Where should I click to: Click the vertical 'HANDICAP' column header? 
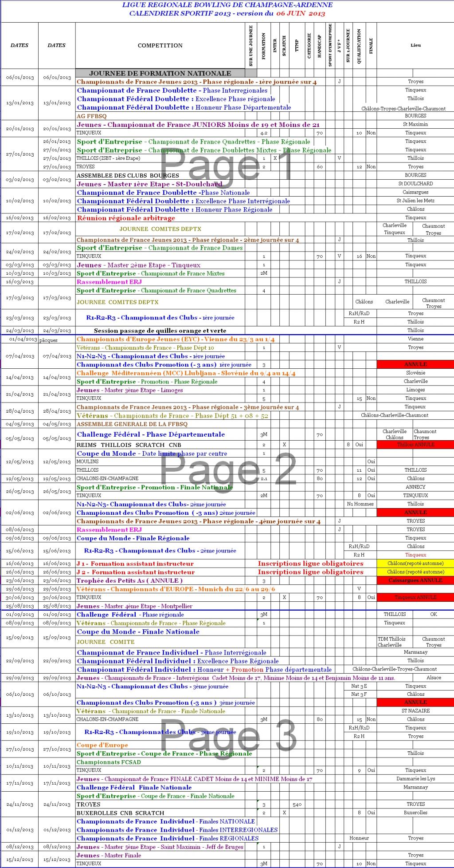click(x=319, y=45)
